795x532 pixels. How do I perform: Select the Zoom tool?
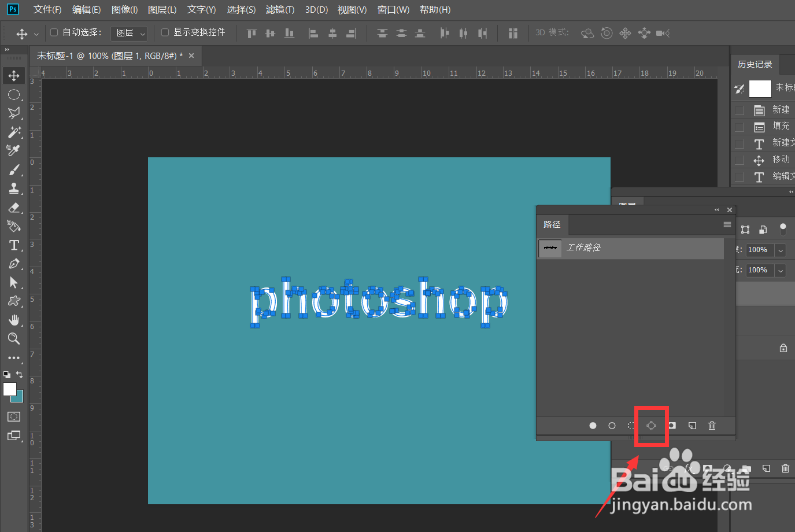point(14,338)
